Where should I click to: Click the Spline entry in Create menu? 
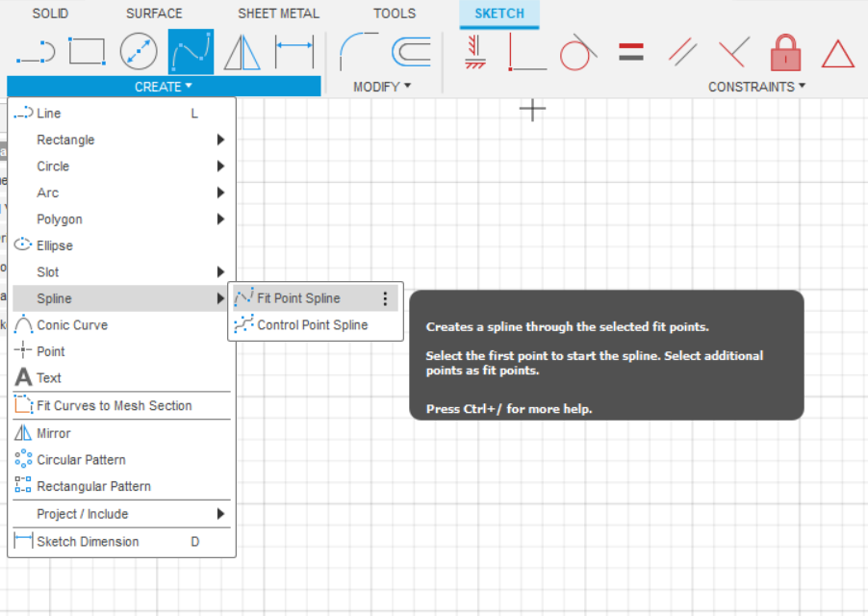(x=122, y=298)
